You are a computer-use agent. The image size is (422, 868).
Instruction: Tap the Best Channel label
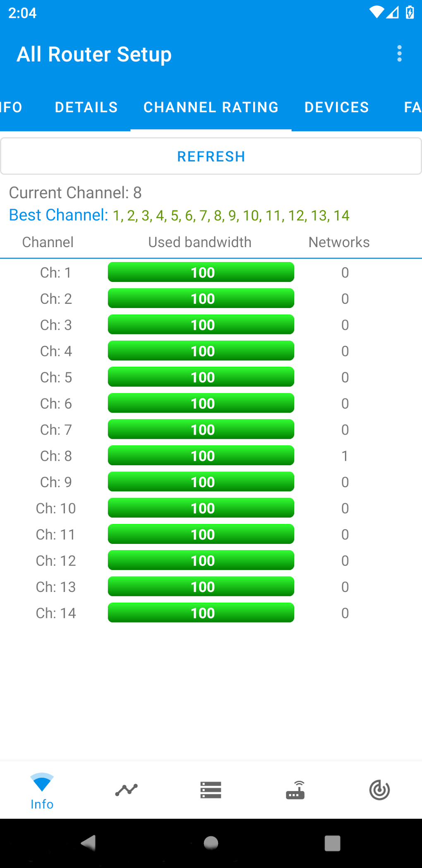pos(57,215)
